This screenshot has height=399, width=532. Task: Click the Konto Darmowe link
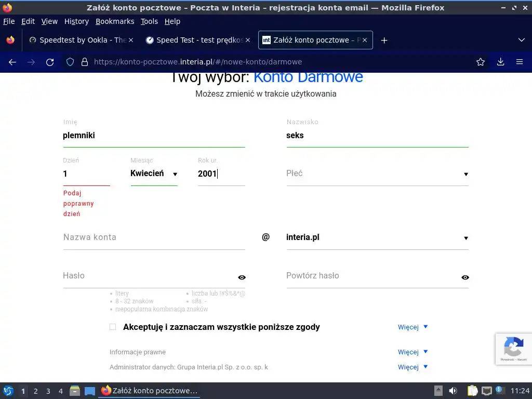[308, 77]
